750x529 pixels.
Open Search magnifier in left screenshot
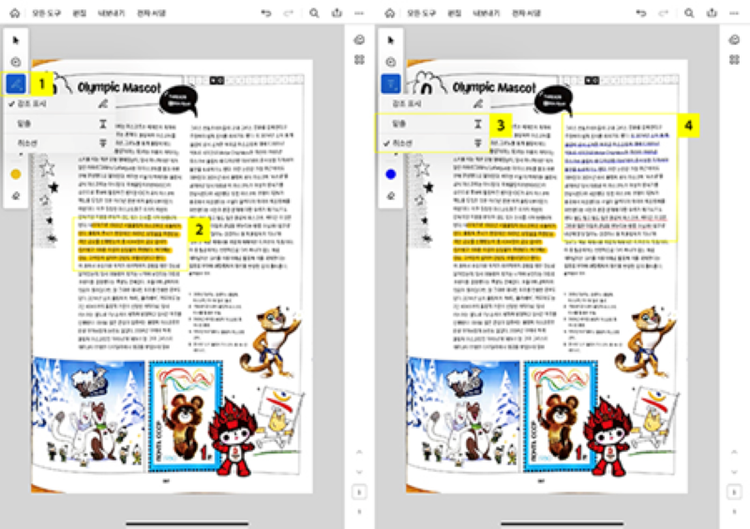coord(314,13)
